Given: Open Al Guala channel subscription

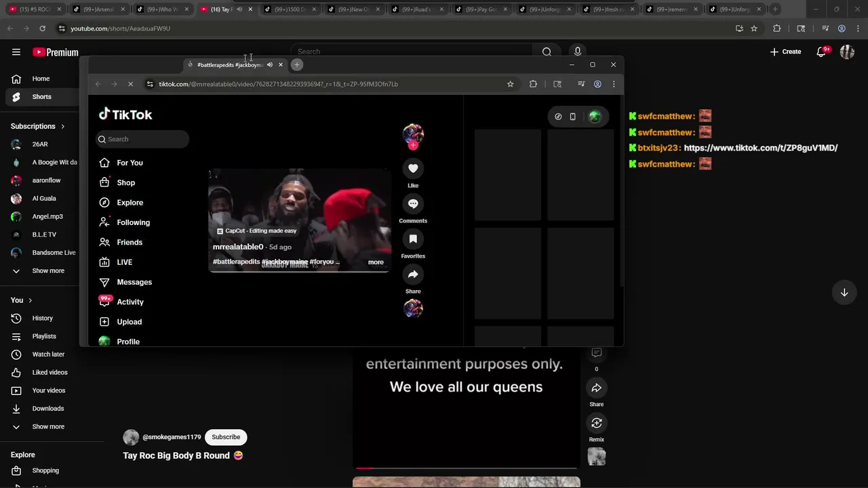Looking at the screenshot, I should [44, 199].
